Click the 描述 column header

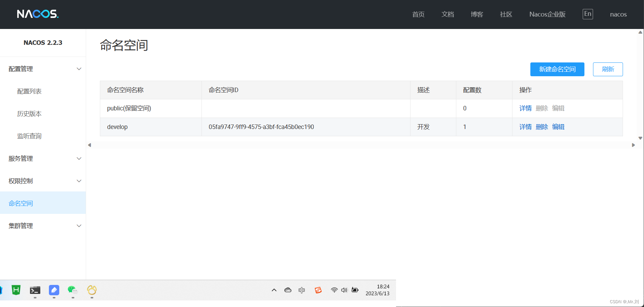tap(433, 90)
